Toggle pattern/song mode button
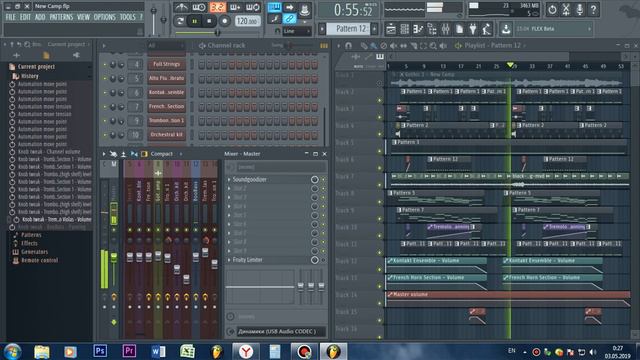The image size is (640, 360). (180, 21)
